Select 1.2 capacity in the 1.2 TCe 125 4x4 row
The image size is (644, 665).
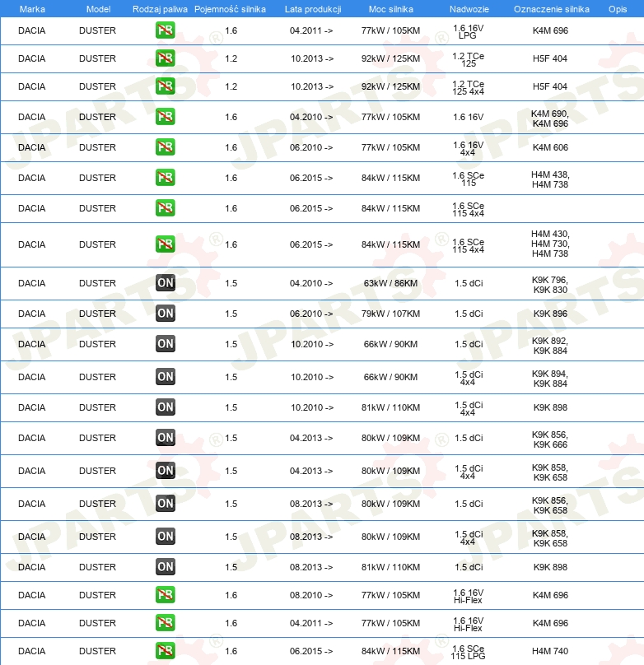231,86
